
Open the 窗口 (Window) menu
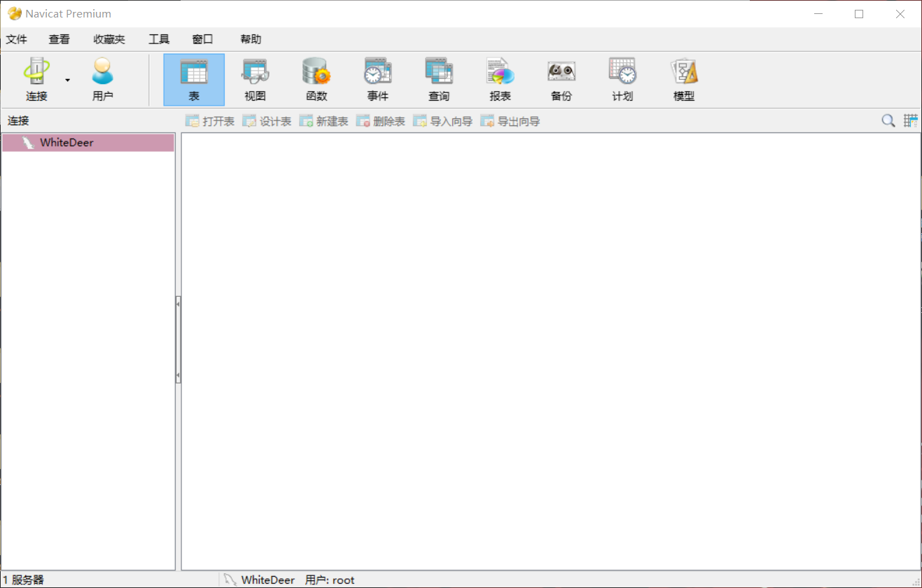click(x=203, y=39)
